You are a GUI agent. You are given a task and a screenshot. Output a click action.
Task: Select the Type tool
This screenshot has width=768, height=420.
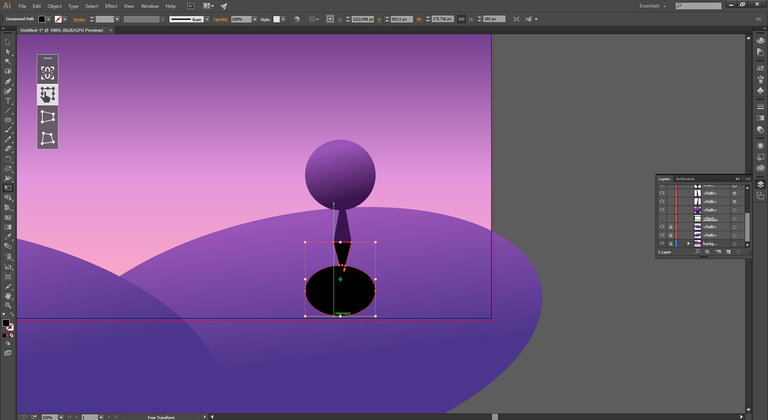coord(8,101)
